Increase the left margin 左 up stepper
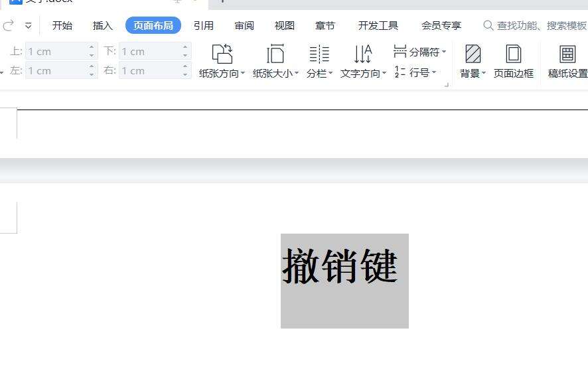Screen dimensions: 588x371 point(92,66)
